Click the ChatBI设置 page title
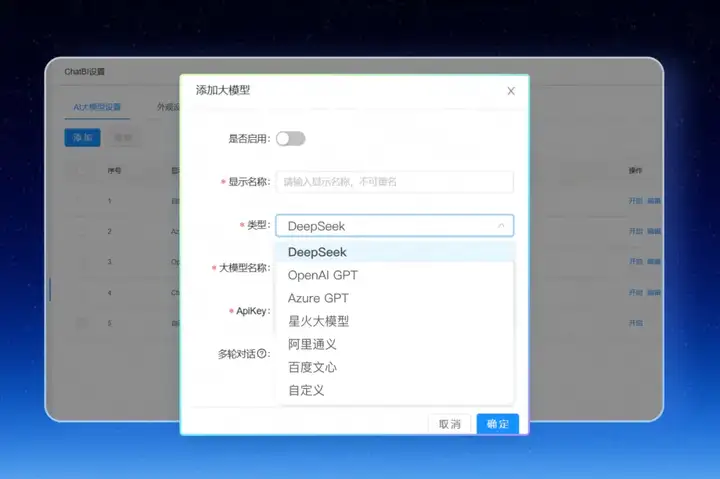Screen dimensions: 720x479 [x=84, y=72]
